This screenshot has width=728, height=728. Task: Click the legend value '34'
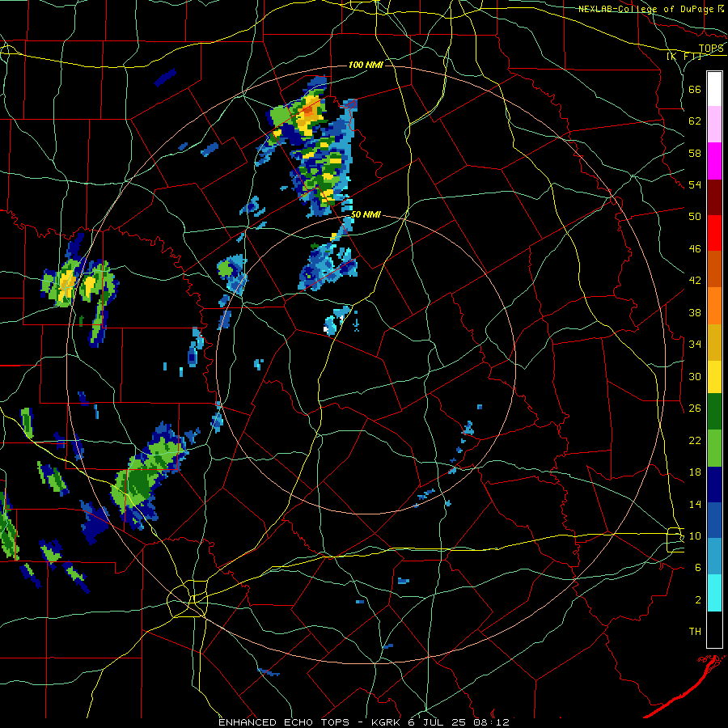[695, 345]
